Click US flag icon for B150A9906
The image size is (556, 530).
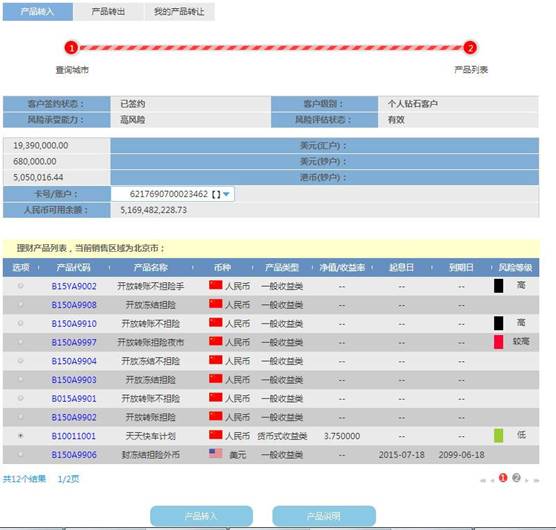[x=216, y=453]
